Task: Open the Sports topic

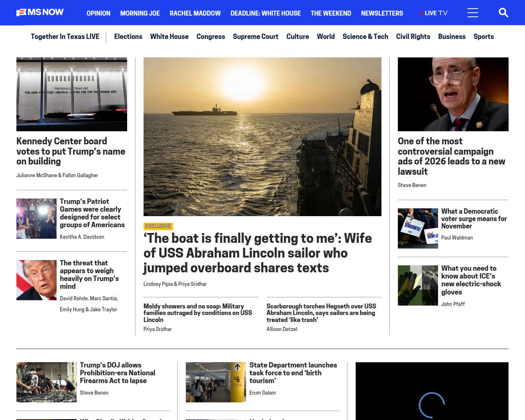Action: coord(484,37)
